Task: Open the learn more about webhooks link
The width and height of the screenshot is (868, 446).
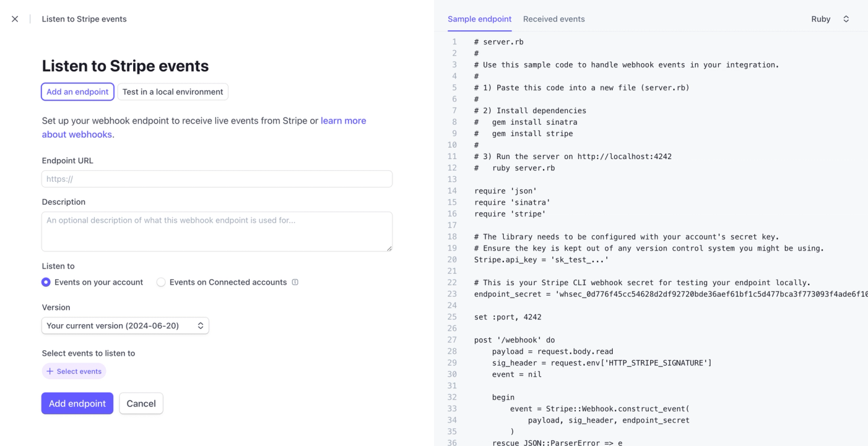Action: tap(343, 121)
